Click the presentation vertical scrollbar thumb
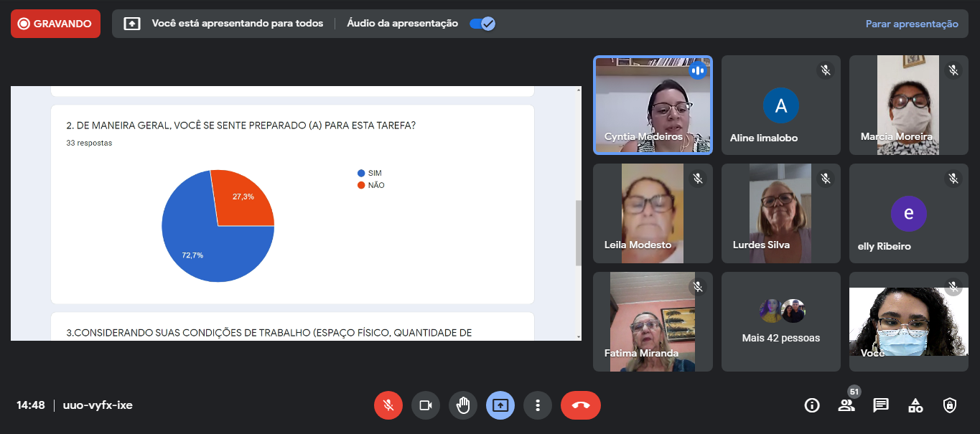 point(578,233)
